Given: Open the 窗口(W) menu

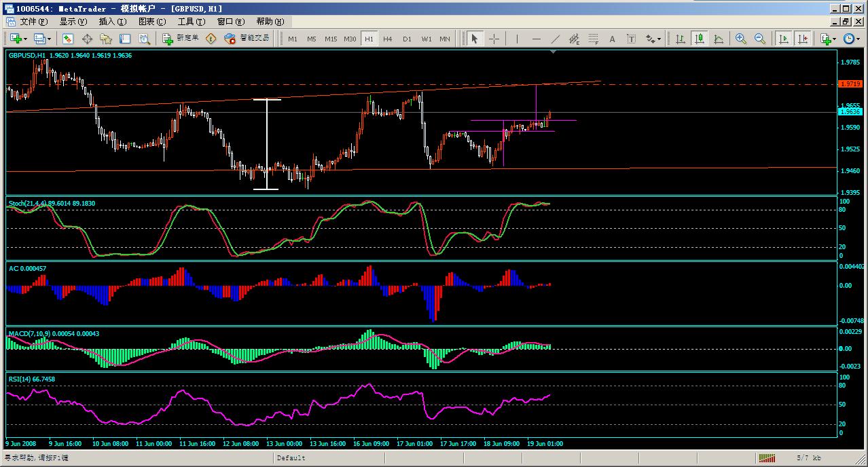Looking at the screenshot, I should coord(231,21).
